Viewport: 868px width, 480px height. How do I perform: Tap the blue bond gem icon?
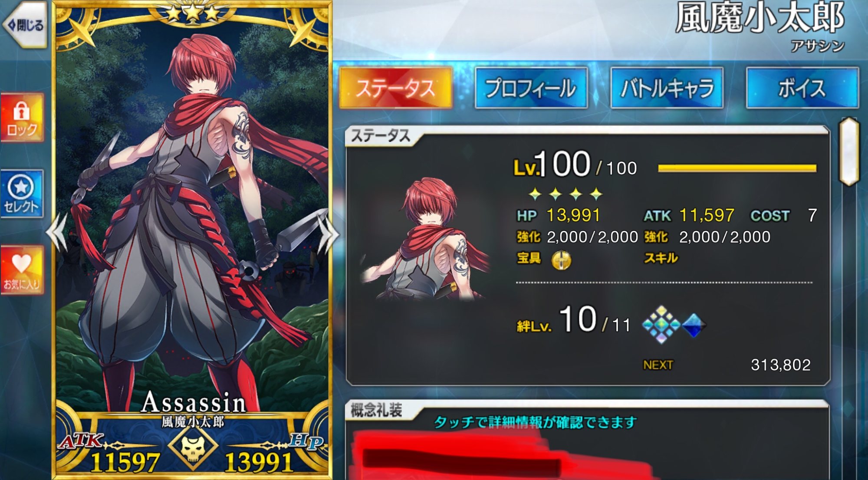(694, 325)
